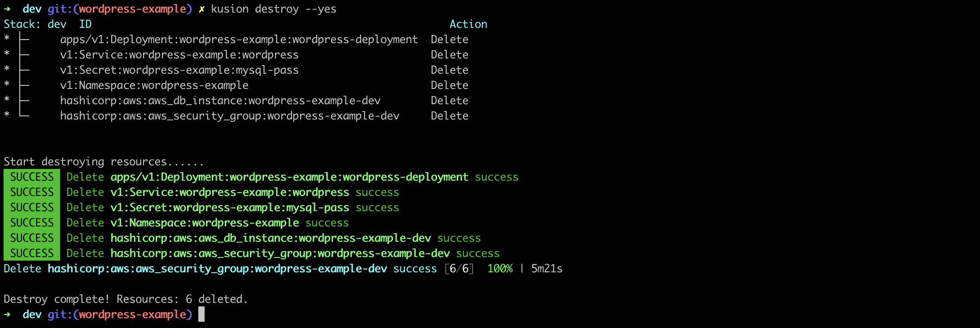Screen dimensions: 980x328
Task: Click the green prompt arrow on the last line
Action: tap(7, 314)
